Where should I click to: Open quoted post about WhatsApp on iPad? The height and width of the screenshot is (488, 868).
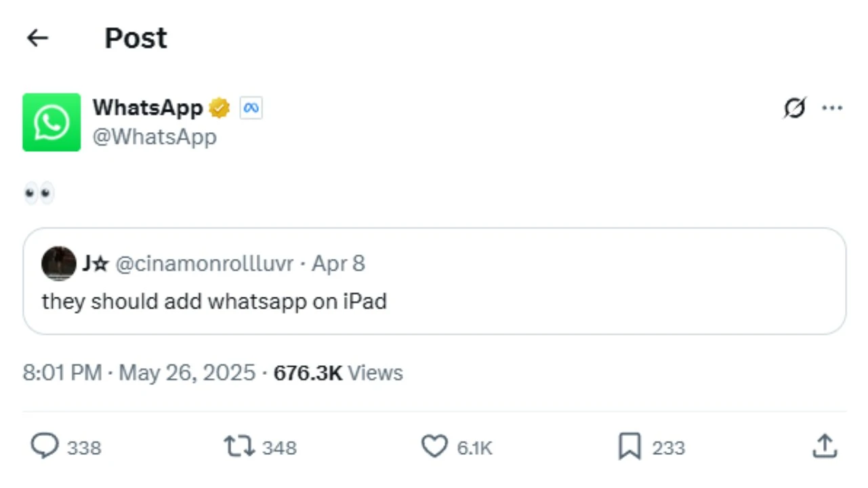214,301
